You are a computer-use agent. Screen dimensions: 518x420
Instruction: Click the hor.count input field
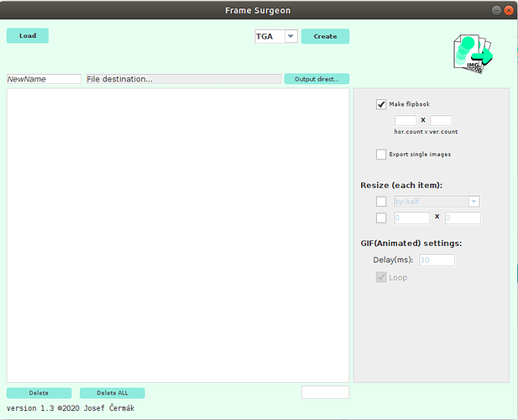pos(406,120)
